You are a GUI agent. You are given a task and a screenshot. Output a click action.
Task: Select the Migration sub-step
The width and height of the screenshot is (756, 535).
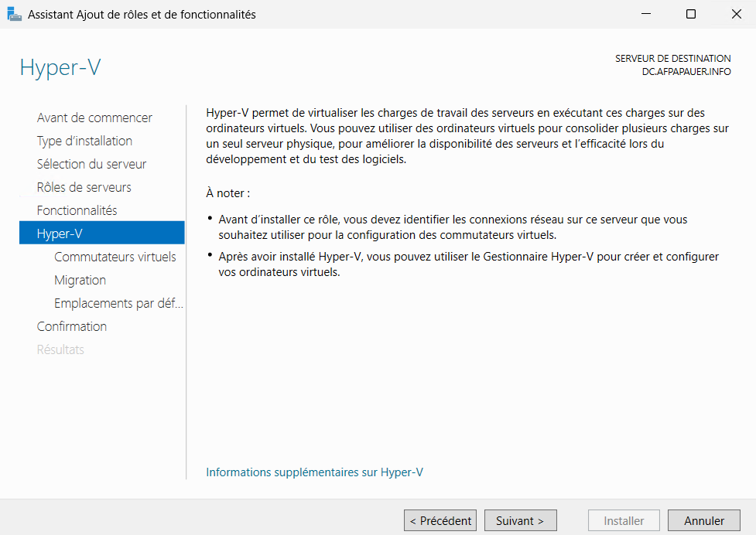(80, 280)
